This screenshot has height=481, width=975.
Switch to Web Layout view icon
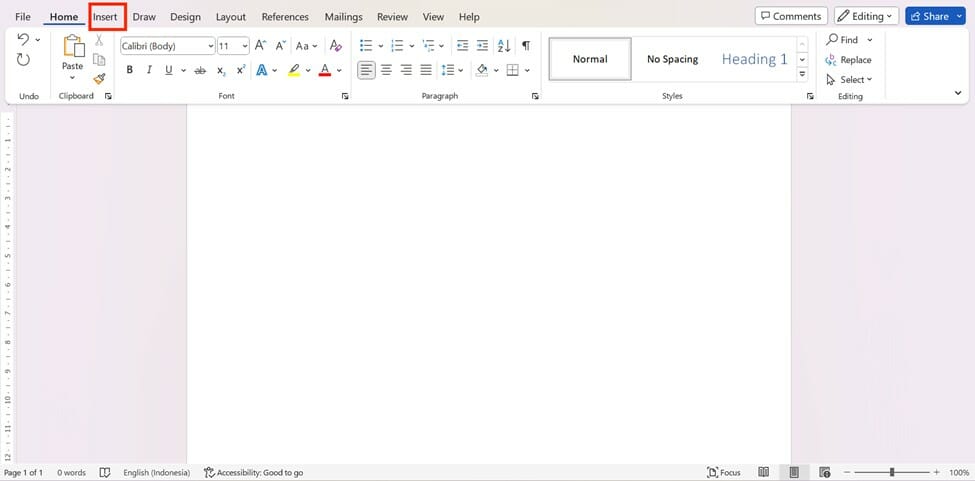pos(825,473)
